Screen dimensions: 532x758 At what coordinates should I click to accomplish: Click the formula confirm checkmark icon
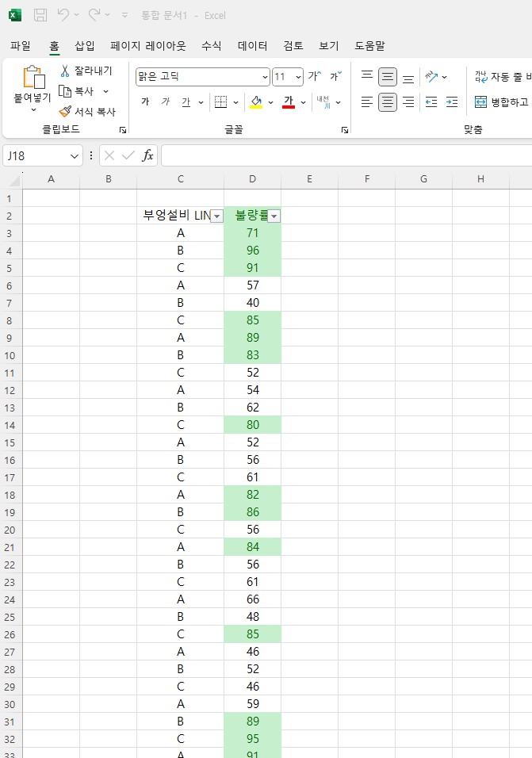click(128, 155)
